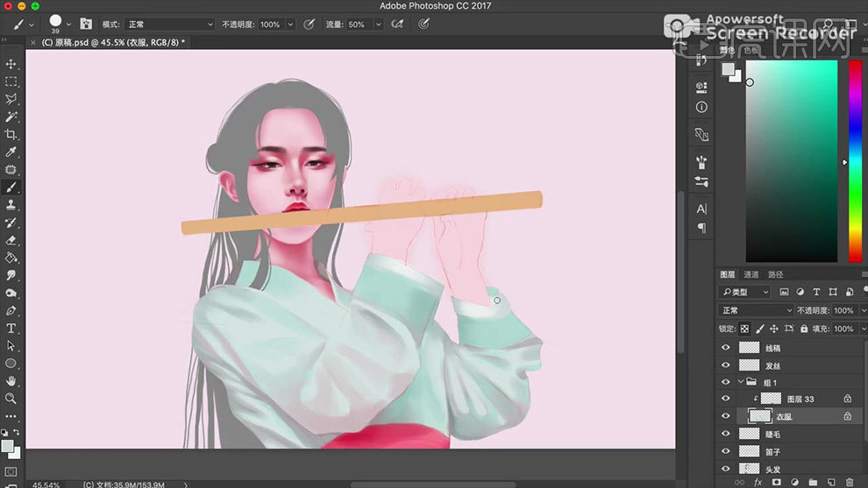Select the Path Selection tool
Viewport: 868px width, 488px height.
pyautogui.click(x=11, y=346)
